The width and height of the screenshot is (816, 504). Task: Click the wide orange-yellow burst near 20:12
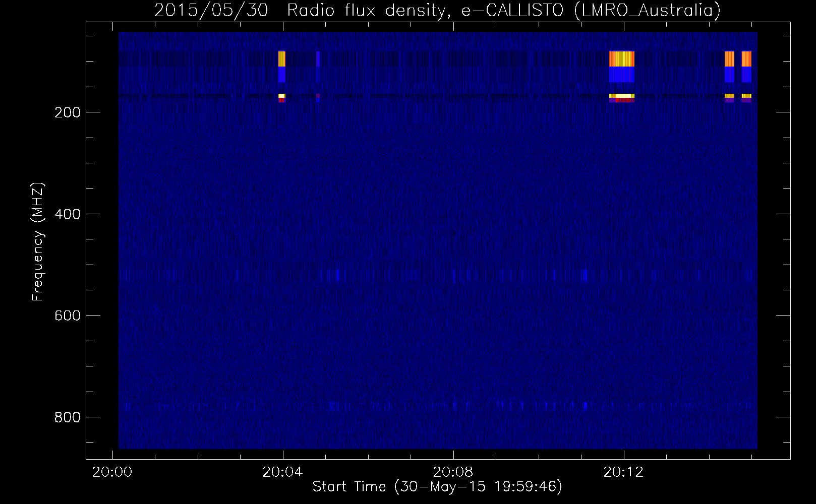[x=622, y=59]
